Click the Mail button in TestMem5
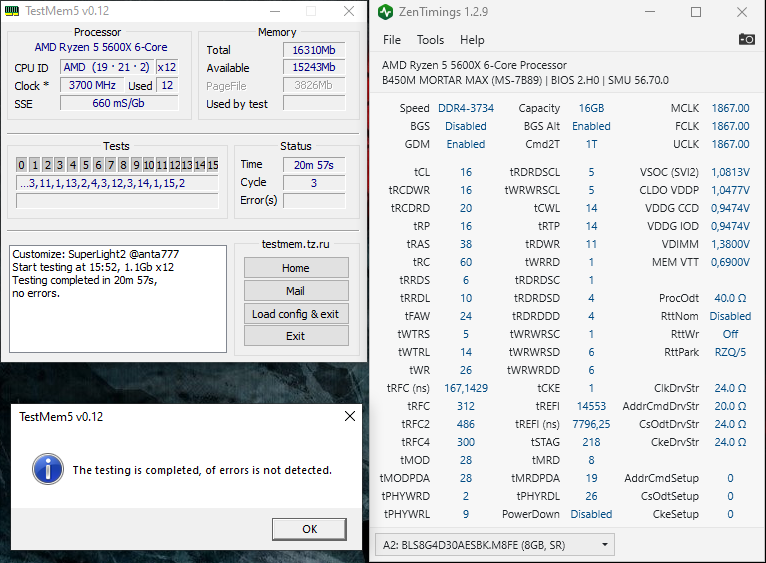The image size is (766, 563). pyautogui.click(x=296, y=291)
